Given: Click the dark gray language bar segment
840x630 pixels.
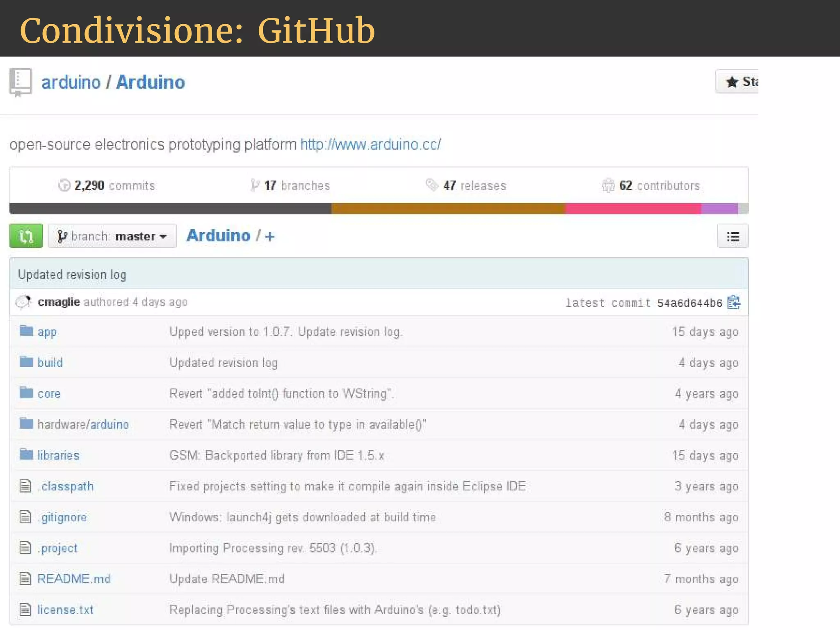Looking at the screenshot, I should click(x=170, y=208).
